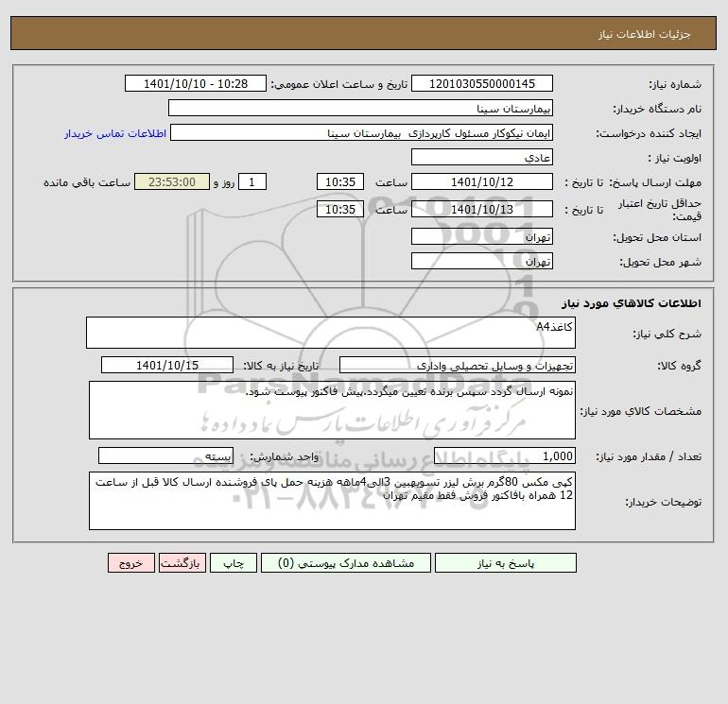This screenshot has height=704, width=728.
Task: Click the goods specification text area
Action: pyautogui.click(x=332, y=410)
